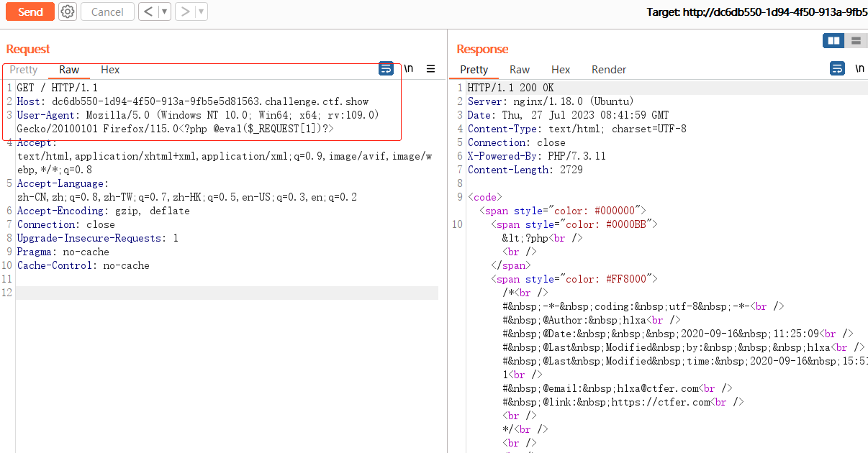Image resolution: width=868 pixels, height=453 pixels.
Task: Open Request panel hamburger menu
Action: 430,69
